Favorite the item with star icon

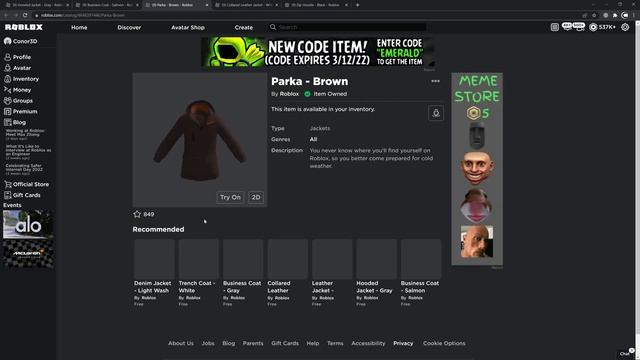point(137,214)
